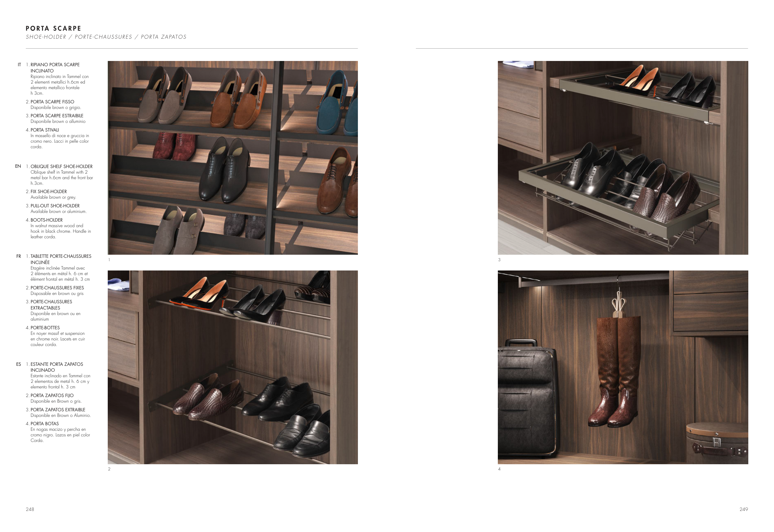Click the TABLETTE PORTE-CHAUSSURES INCLINÉE heading

tap(61, 259)
